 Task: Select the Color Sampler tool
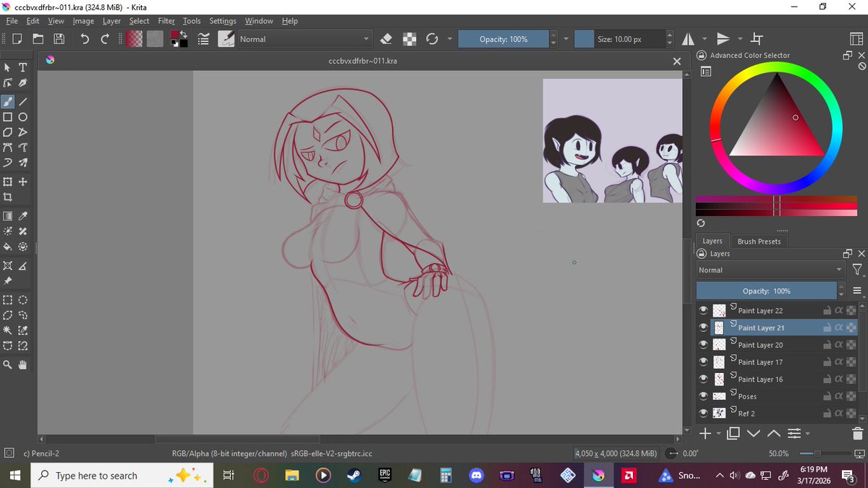pos(23,215)
